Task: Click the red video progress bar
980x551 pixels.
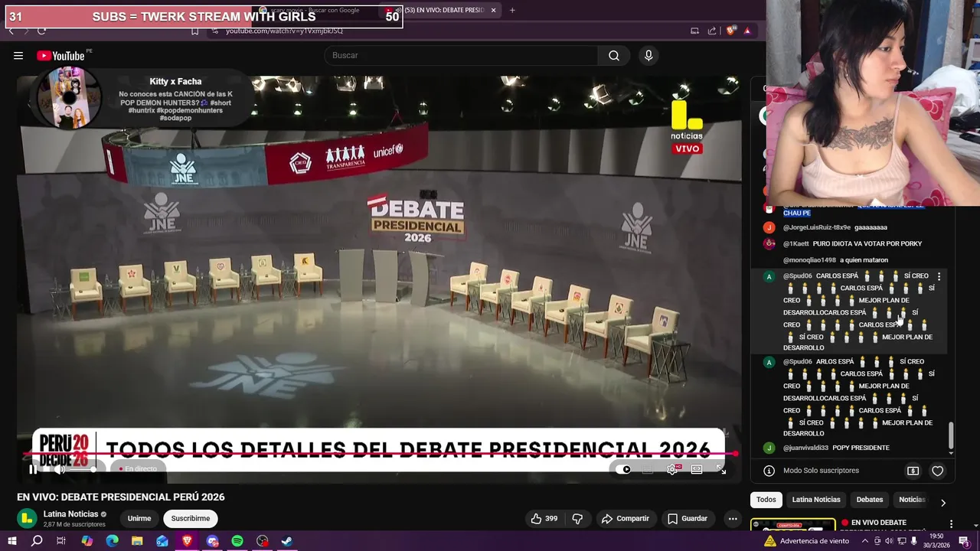Action: (380, 455)
